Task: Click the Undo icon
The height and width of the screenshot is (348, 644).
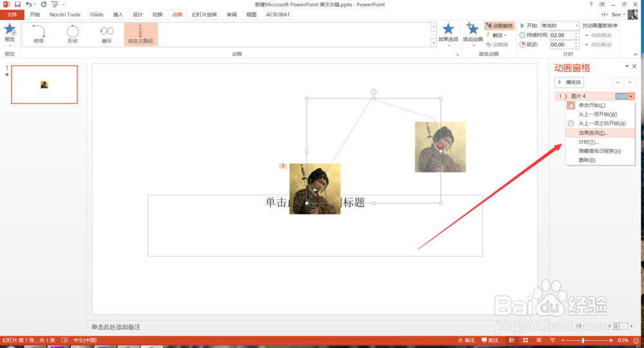Action: (x=29, y=4)
